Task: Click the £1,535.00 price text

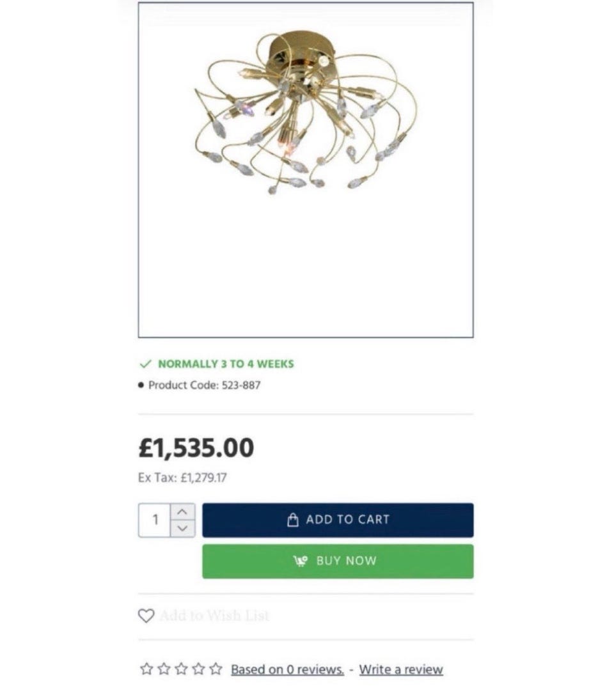Action: click(196, 447)
